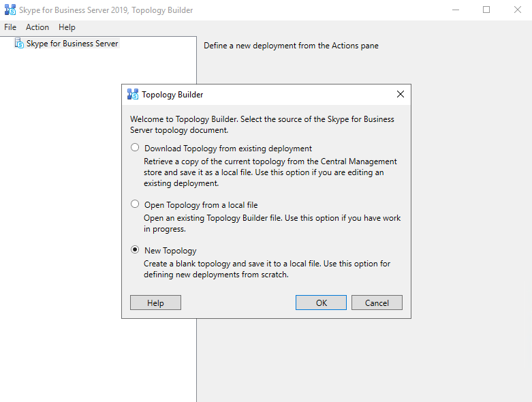Click the Skype for Business Server tree node icon
The height and width of the screenshot is (402, 532).
19,44
